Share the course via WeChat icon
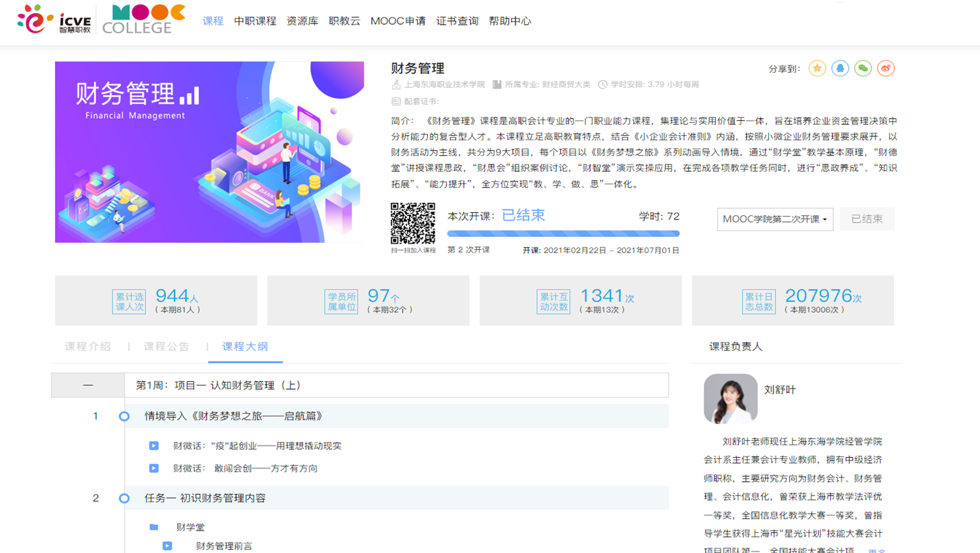 [862, 69]
